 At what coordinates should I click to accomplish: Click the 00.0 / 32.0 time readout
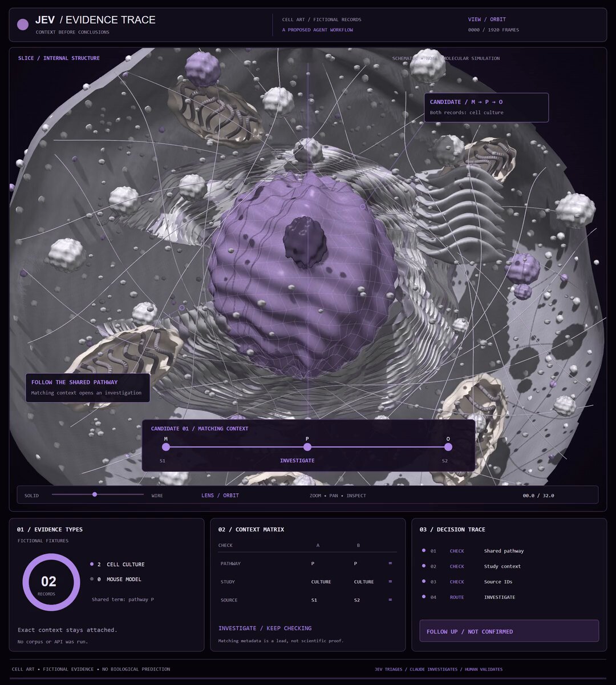pos(538,495)
